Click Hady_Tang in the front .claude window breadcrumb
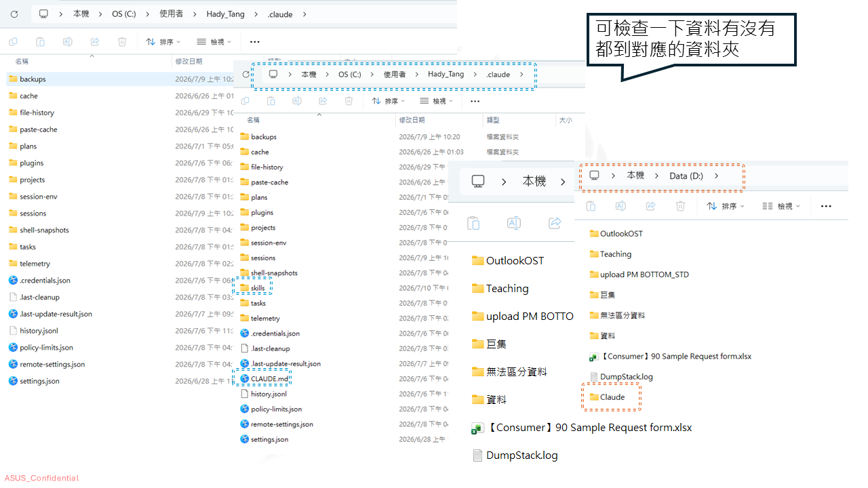868x488 pixels. pyautogui.click(x=446, y=75)
